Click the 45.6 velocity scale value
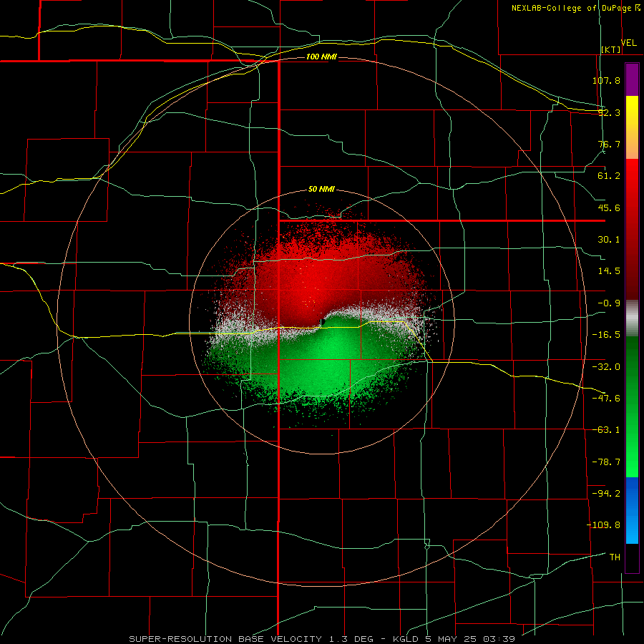 pos(609,208)
